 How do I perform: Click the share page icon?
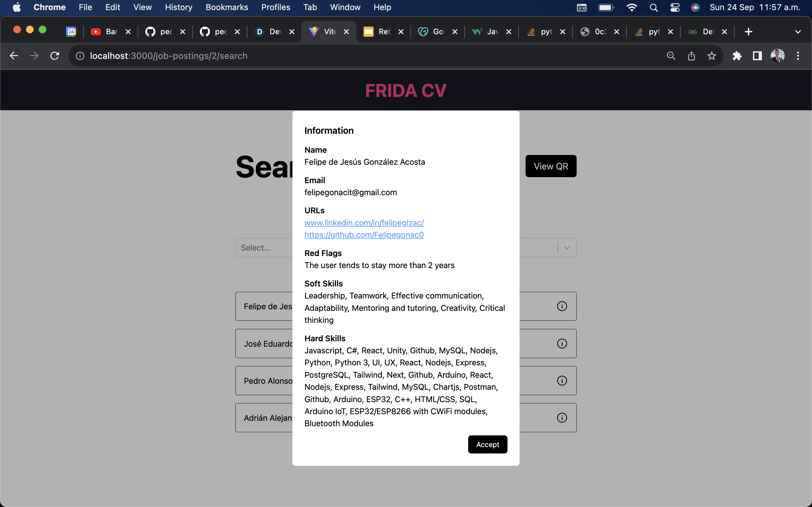coord(691,56)
